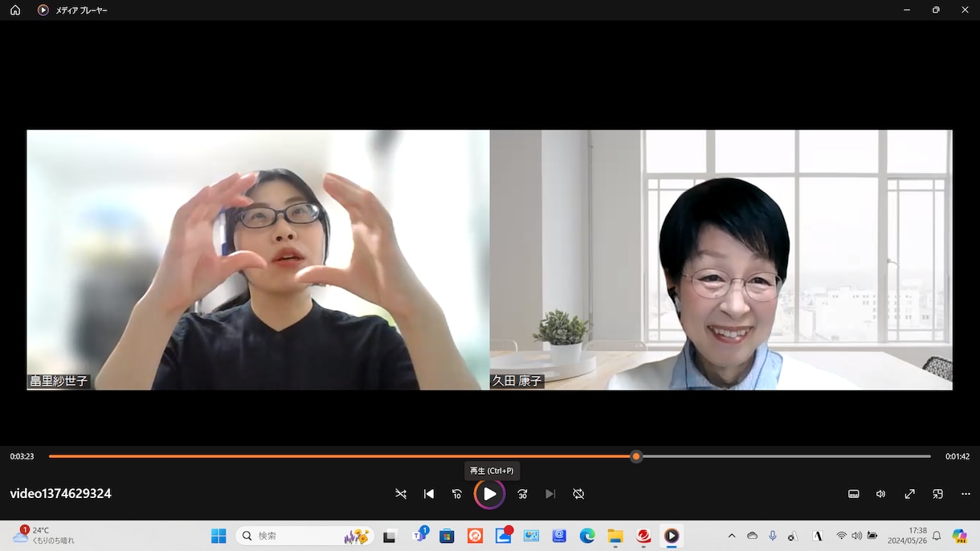This screenshot has height=551, width=980.
Task: Toggle repeat mode
Action: click(x=578, y=494)
